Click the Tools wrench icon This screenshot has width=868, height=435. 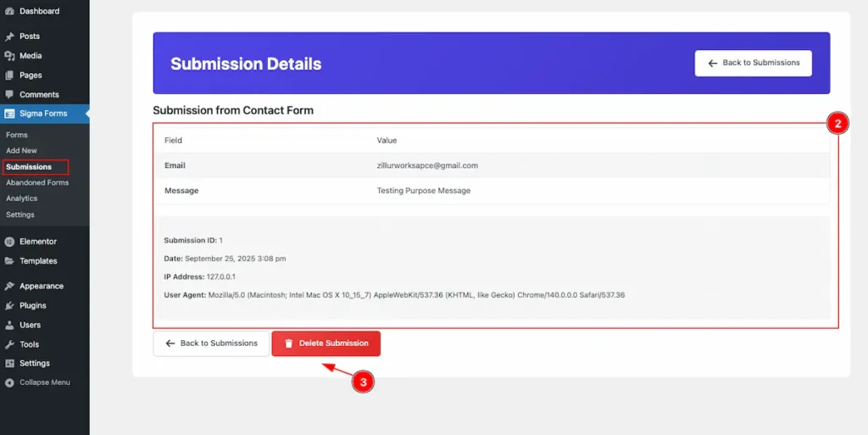point(9,344)
